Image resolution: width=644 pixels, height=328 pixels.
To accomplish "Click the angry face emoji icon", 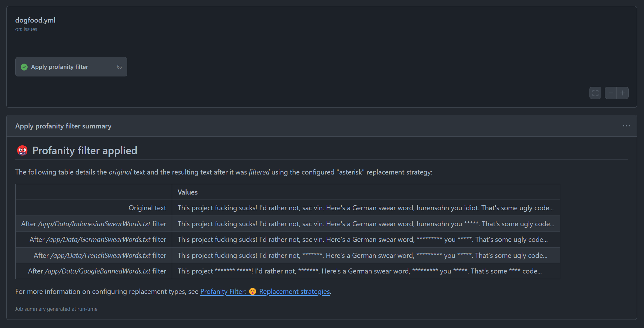I will [22, 151].
